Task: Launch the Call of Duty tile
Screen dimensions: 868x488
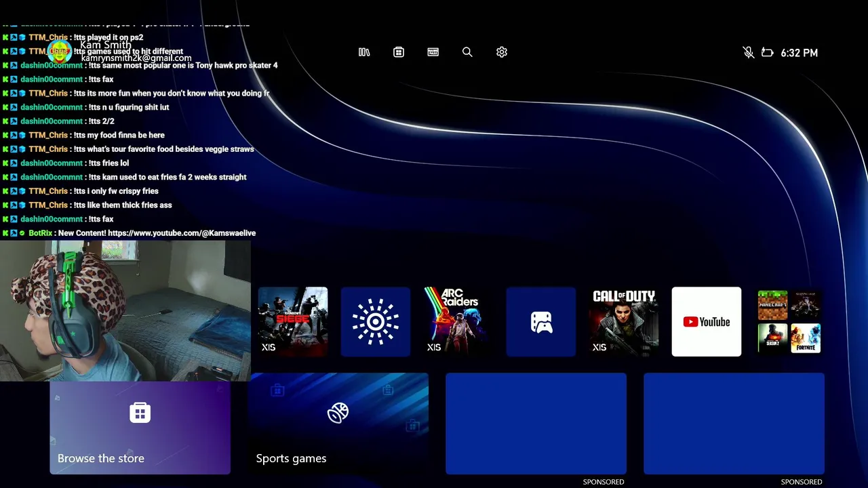Action: [624, 322]
